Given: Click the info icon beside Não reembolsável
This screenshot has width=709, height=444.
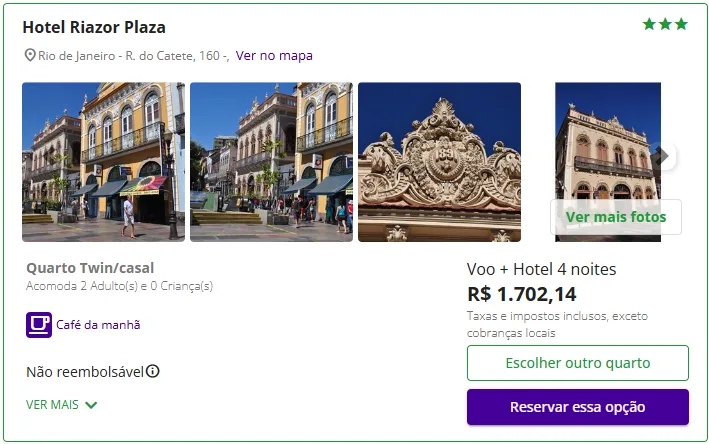Looking at the screenshot, I should click(x=153, y=371).
